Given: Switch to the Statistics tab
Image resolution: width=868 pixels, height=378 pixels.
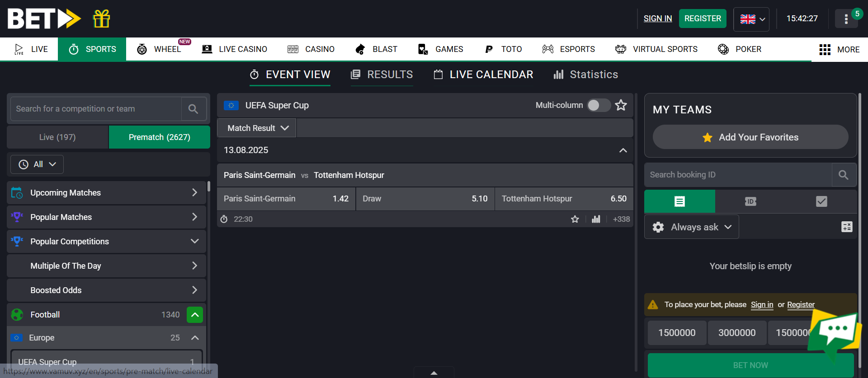Looking at the screenshot, I should click(586, 75).
